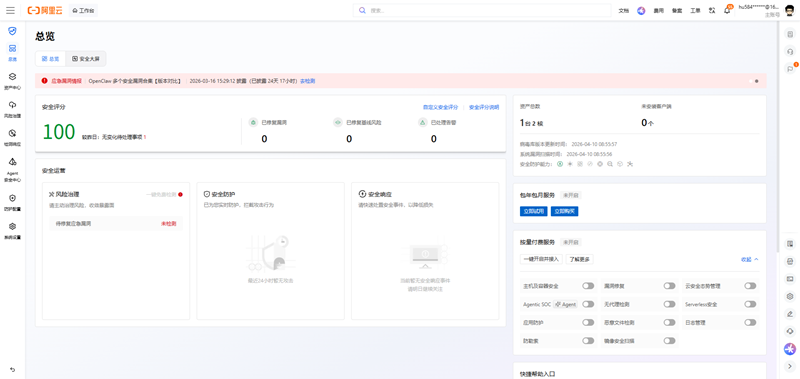
Task: Open 备案 in the top bar
Action: [677, 11]
